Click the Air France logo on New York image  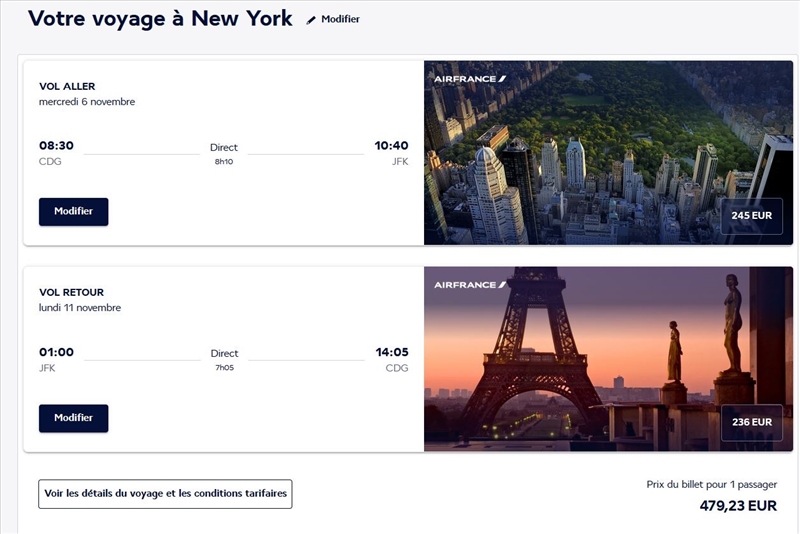pyautogui.click(x=471, y=78)
